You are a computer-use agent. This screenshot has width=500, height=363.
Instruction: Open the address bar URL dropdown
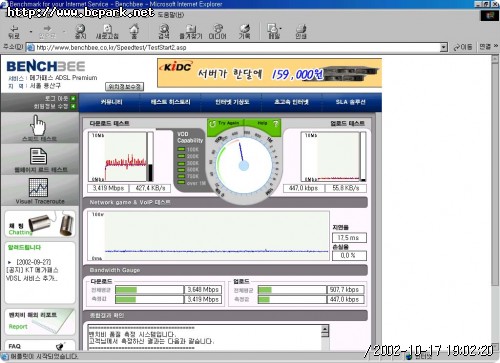pos(443,48)
